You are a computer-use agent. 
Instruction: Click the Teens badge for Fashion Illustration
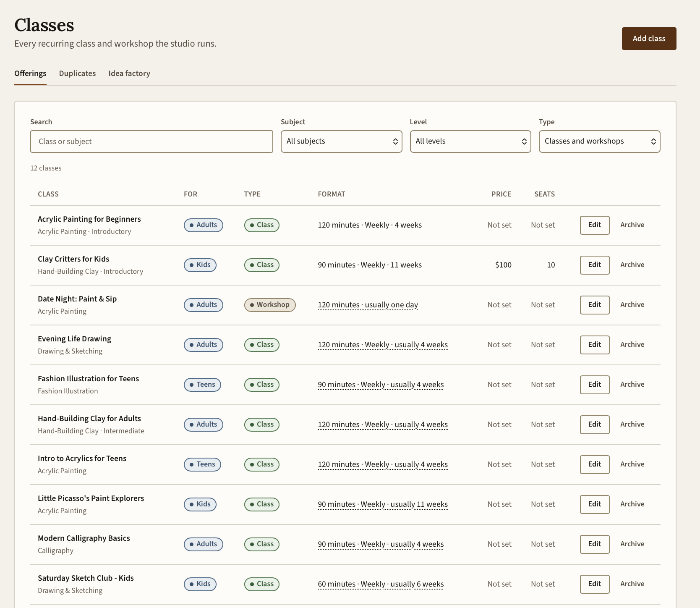click(x=202, y=385)
